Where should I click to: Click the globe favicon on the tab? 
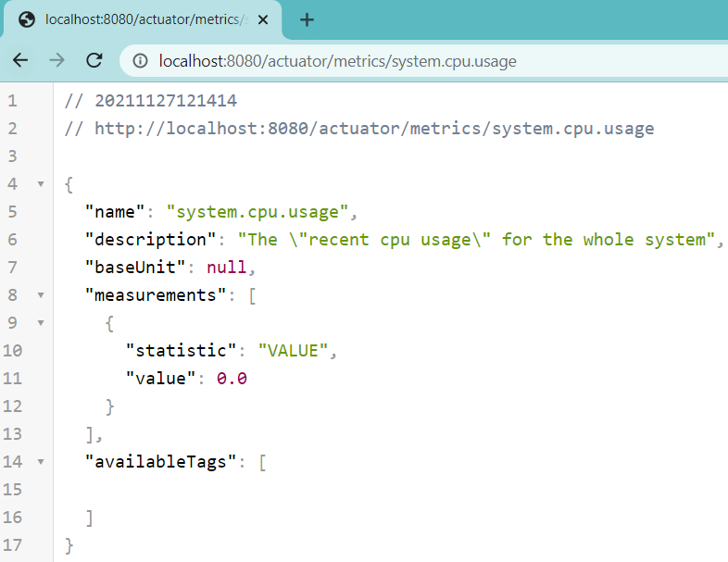(27, 19)
